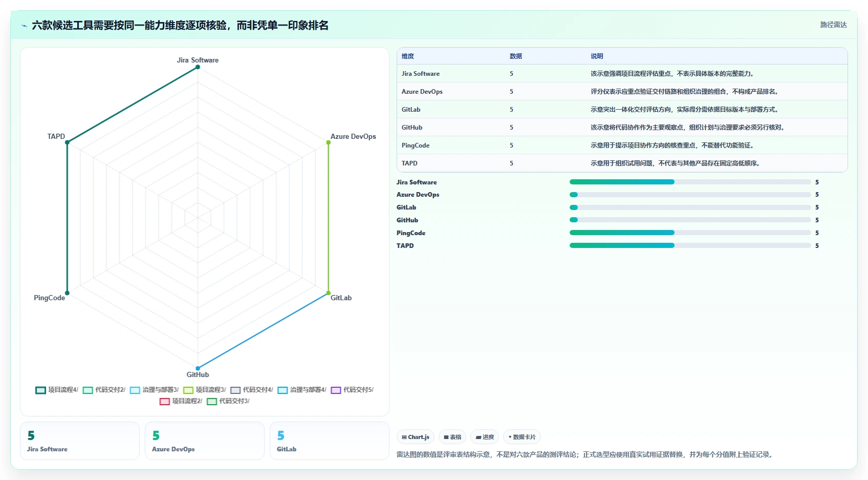The image size is (868, 480).
Task: Click the 进度 pill tag
Action: 485,437
